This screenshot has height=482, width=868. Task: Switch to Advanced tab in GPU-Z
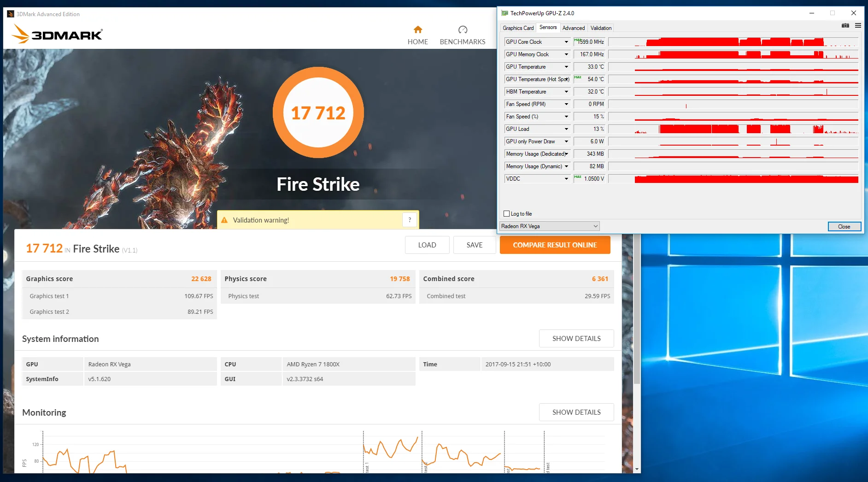[573, 28]
